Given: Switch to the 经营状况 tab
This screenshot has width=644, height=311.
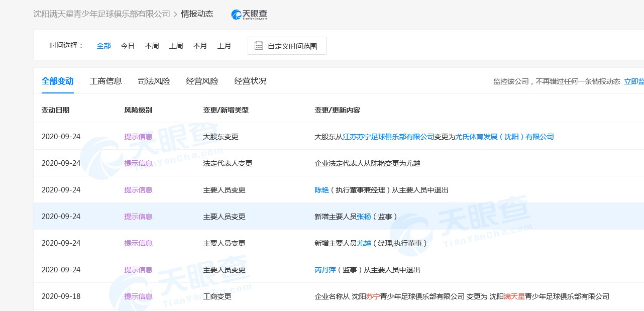Looking at the screenshot, I should [x=251, y=81].
